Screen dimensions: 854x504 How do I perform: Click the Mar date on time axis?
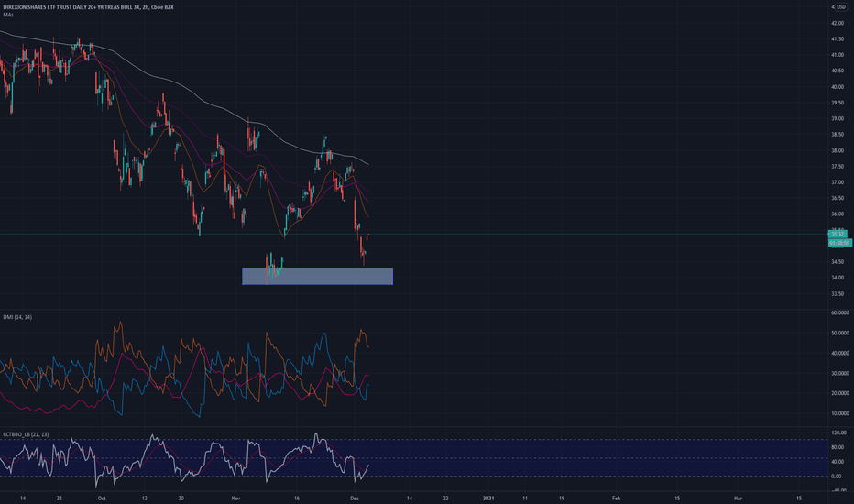(738, 498)
